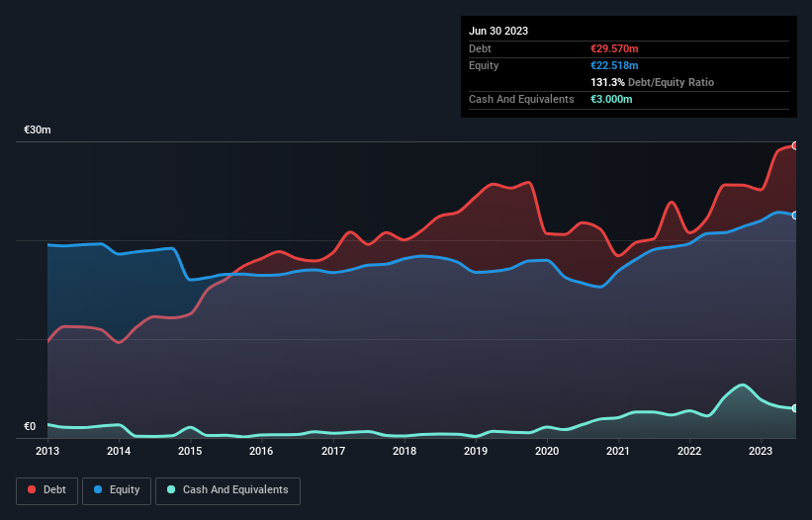Click the 2017 x-axis label

333,451
